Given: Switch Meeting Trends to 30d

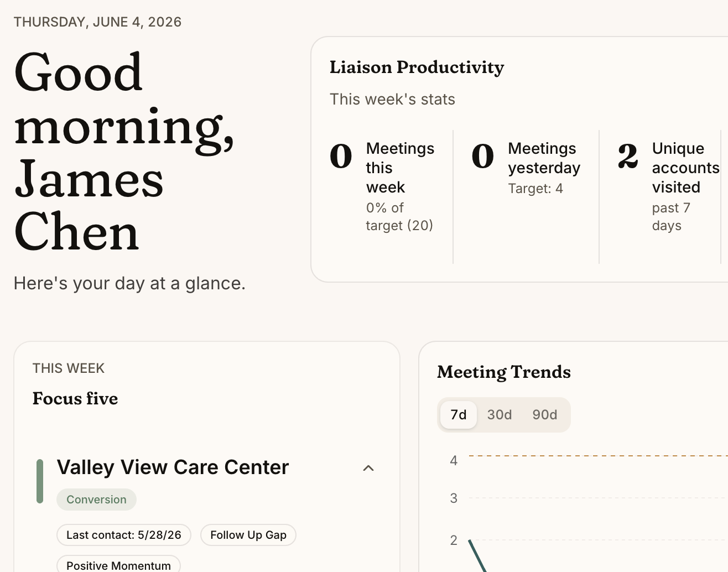Looking at the screenshot, I should [500, 415].
